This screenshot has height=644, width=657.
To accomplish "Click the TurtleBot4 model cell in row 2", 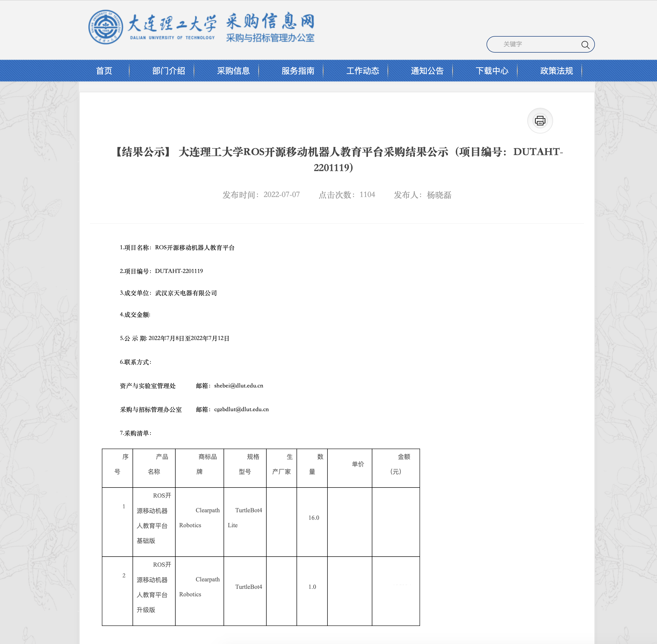I will (245, 591).
